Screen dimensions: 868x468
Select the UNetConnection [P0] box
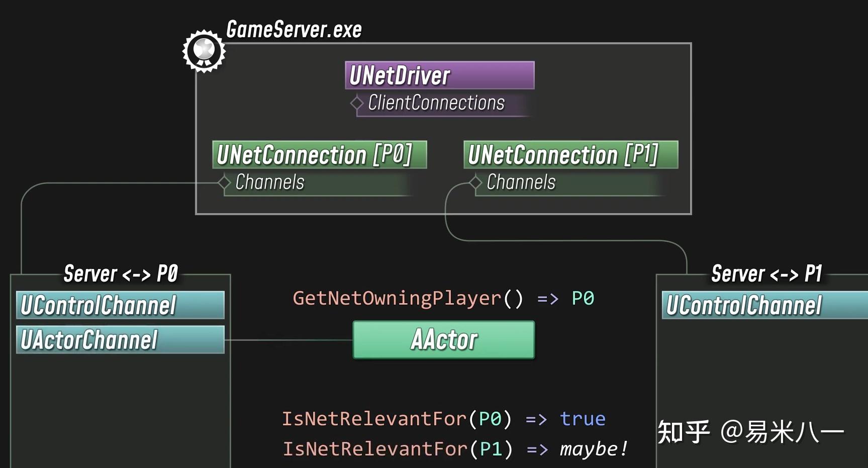pyautogui.click(x=320, y=154)
